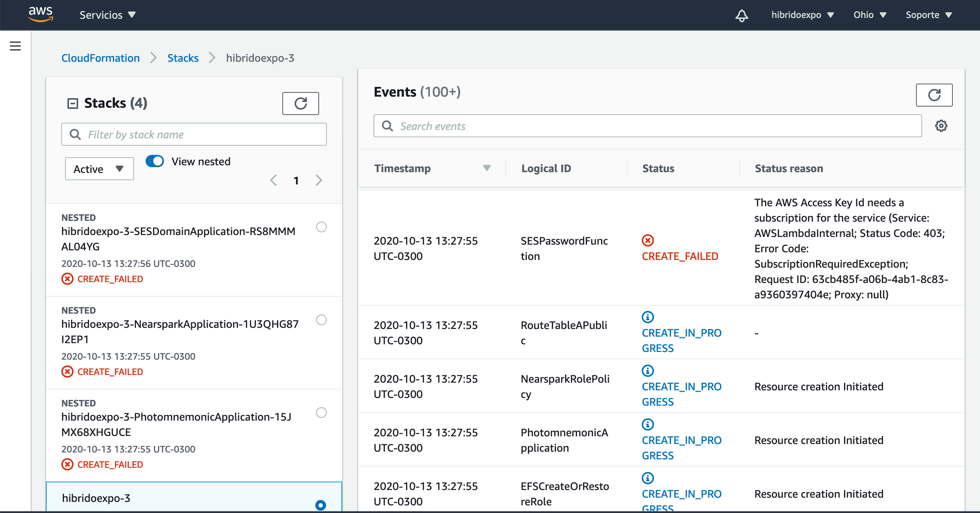Open hibridoexpo-3-SESDomainApplication stack name

(x=179, y=239)
